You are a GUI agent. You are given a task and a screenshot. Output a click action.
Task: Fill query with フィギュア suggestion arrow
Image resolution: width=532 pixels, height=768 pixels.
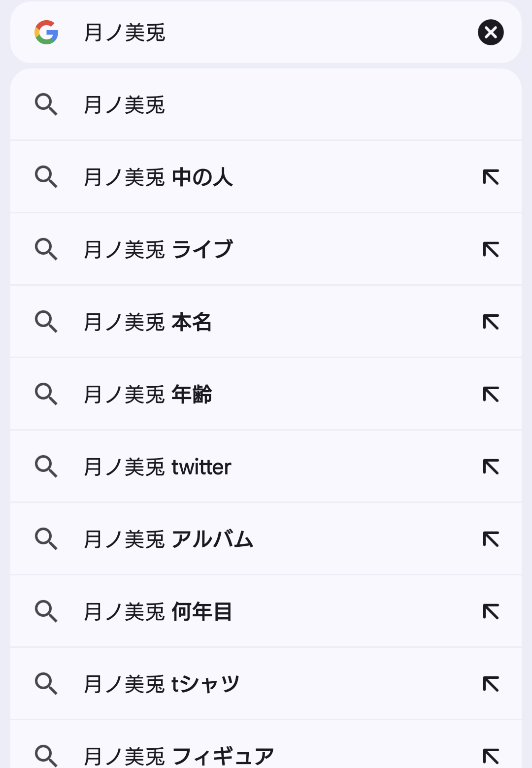(x=491, y=756)
